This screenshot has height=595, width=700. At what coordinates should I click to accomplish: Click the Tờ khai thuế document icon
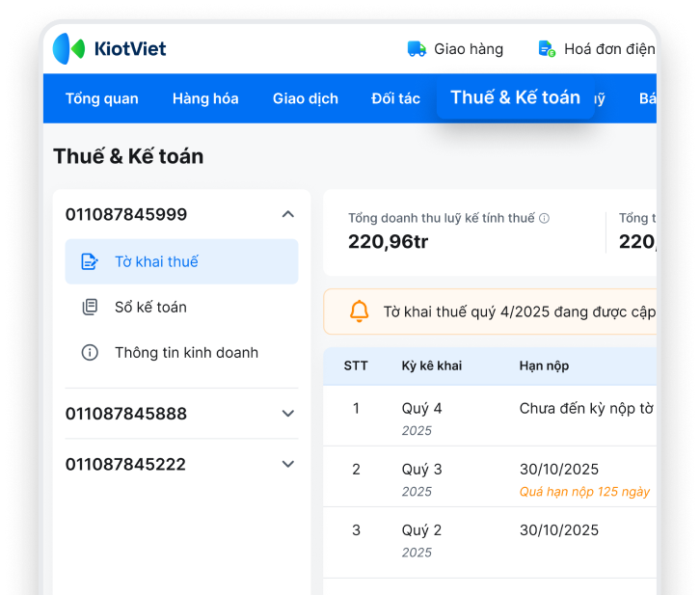90,261
